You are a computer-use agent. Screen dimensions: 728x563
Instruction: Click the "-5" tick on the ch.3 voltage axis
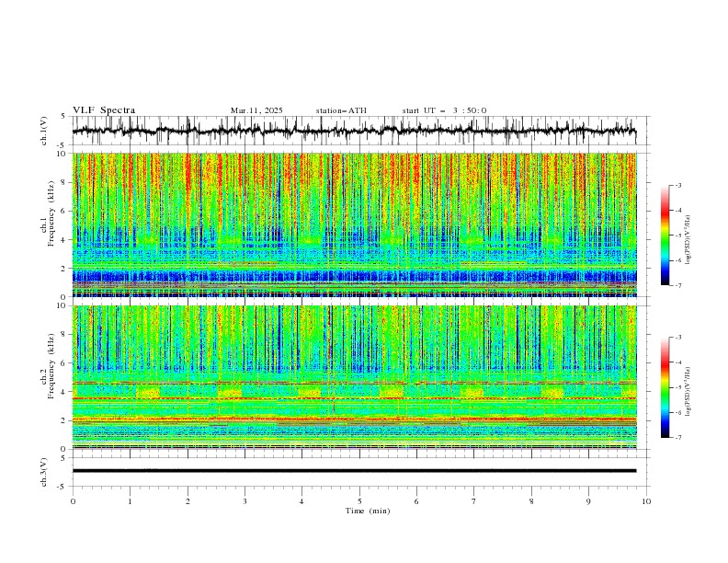pyautogui.click(x=63, y=487)
